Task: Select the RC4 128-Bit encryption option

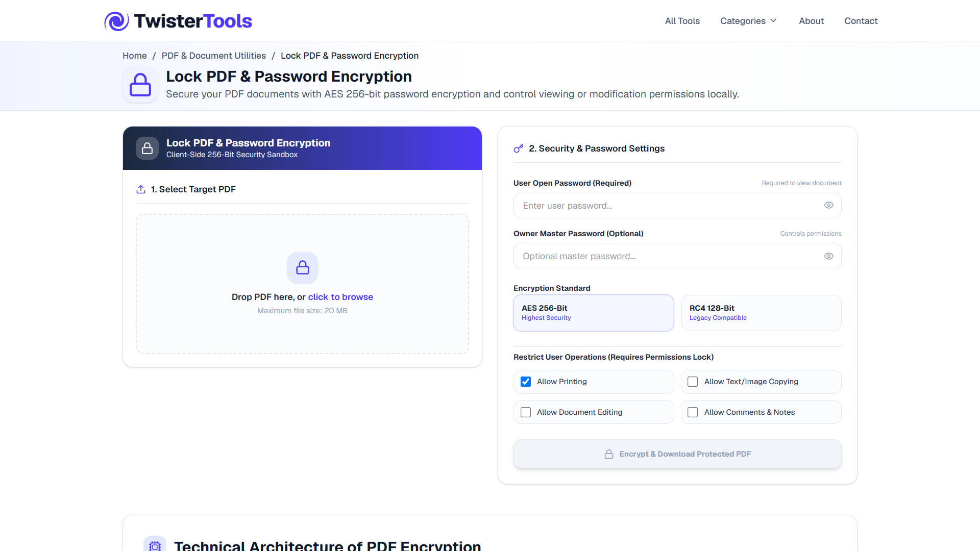Action: coord(761,313)
